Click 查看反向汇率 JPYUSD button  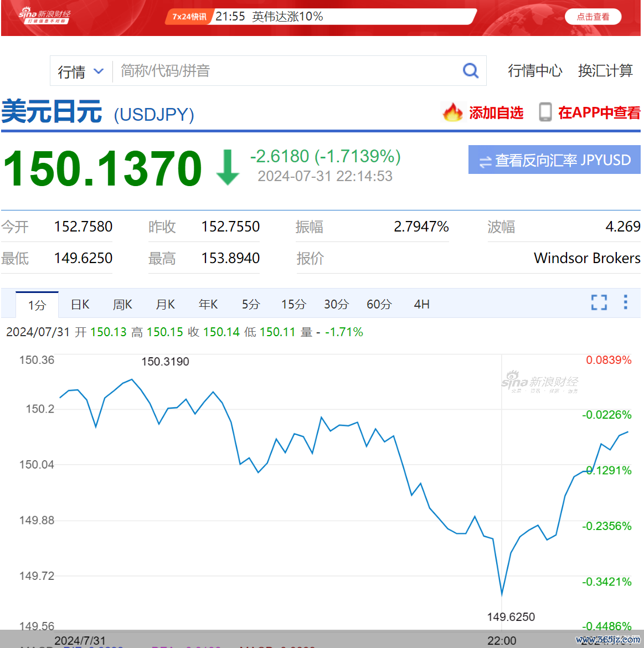pos(554,160)
